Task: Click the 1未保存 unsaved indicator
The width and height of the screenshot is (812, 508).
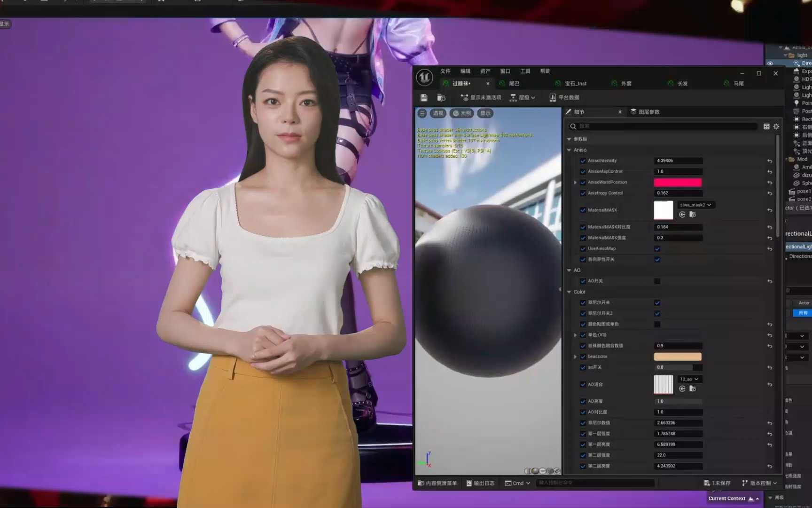Action: point(717,483)
